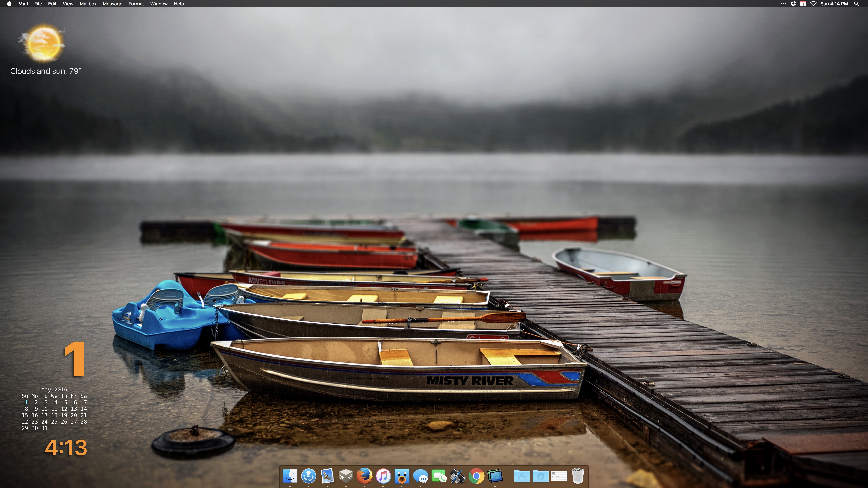This screenshot has width=868, height=488.
Task: Open Spotlight search magnifier icon
Action: point(856,4)
